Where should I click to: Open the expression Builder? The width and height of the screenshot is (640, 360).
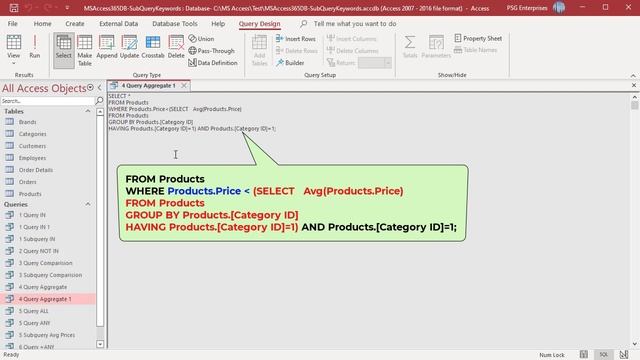(x=290, y=63)
